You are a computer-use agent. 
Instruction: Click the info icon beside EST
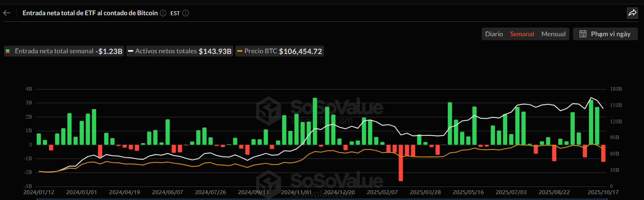tap(186, 13)
